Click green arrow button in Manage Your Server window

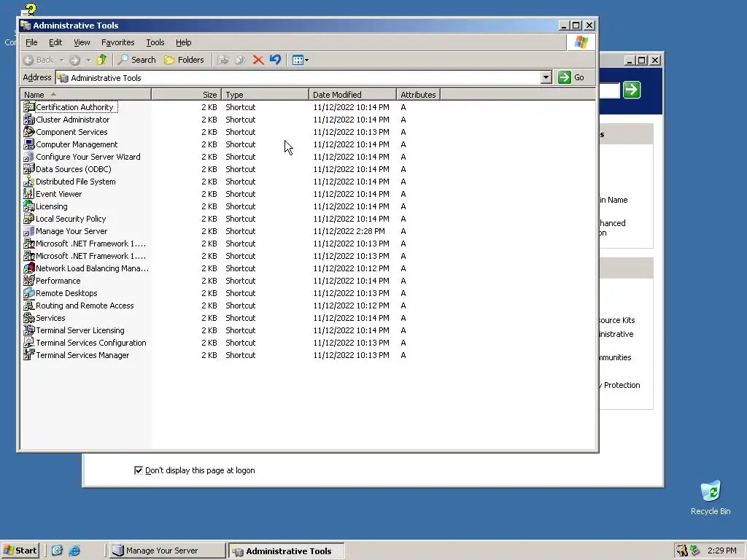tap(632, 90)
